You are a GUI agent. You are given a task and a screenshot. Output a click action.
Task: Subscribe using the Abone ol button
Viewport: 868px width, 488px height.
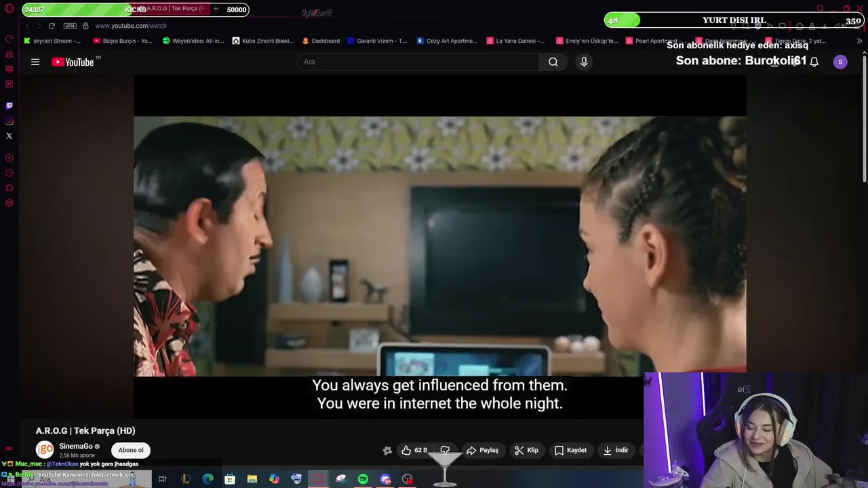(x=131, y=450)
